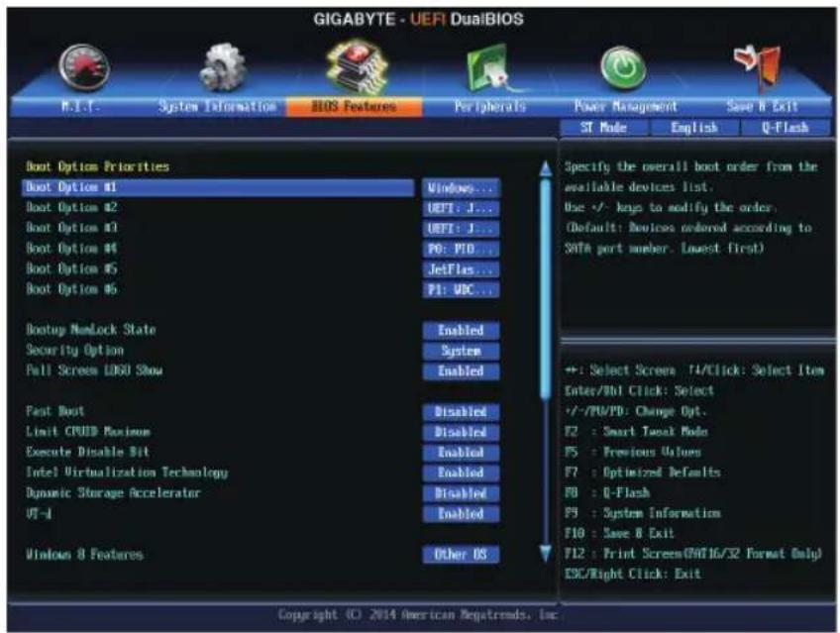Launch Q-Flash from top button
This screenshot has height=633, width=840.
[786, 128]
